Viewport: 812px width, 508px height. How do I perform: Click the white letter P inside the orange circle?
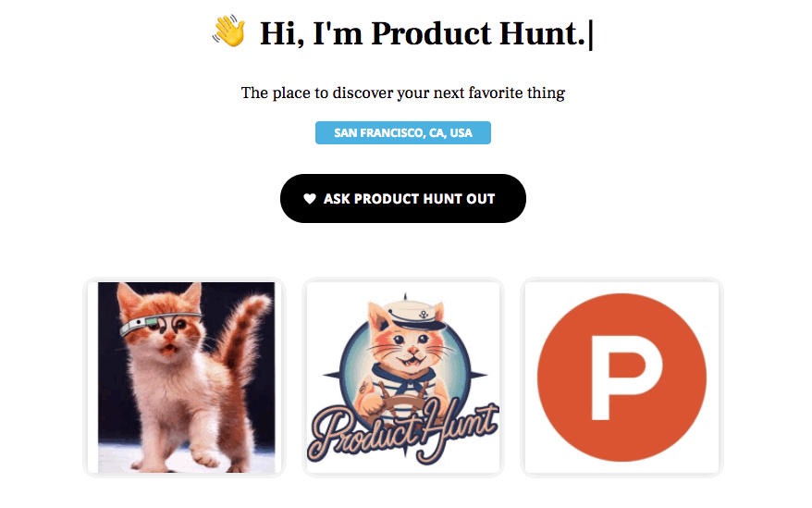pos(626,378)
